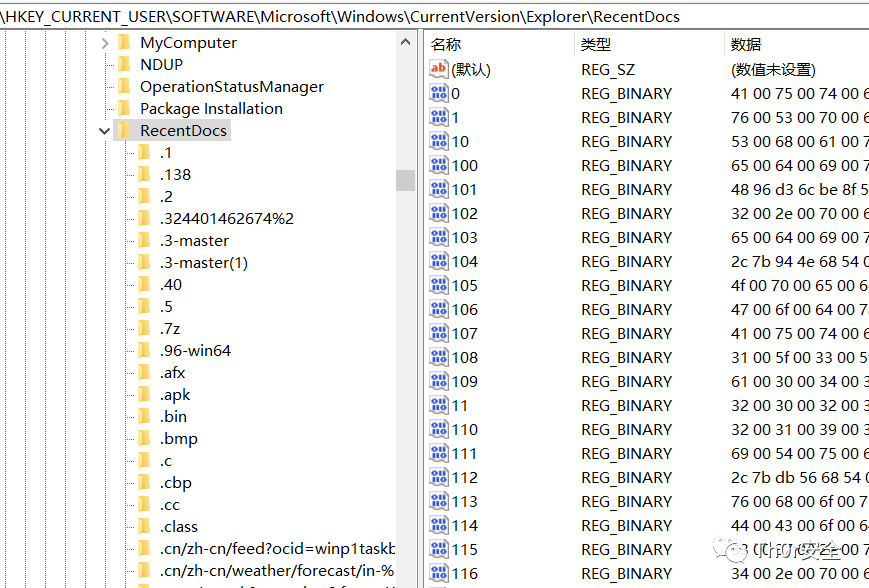
Task: Select value named 113
Action: [x=464, y=502]
